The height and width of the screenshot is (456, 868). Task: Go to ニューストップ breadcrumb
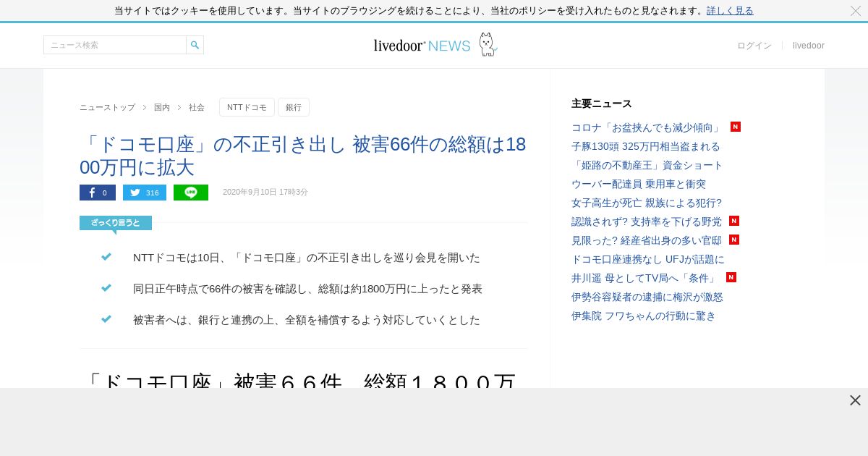(107, 107)
